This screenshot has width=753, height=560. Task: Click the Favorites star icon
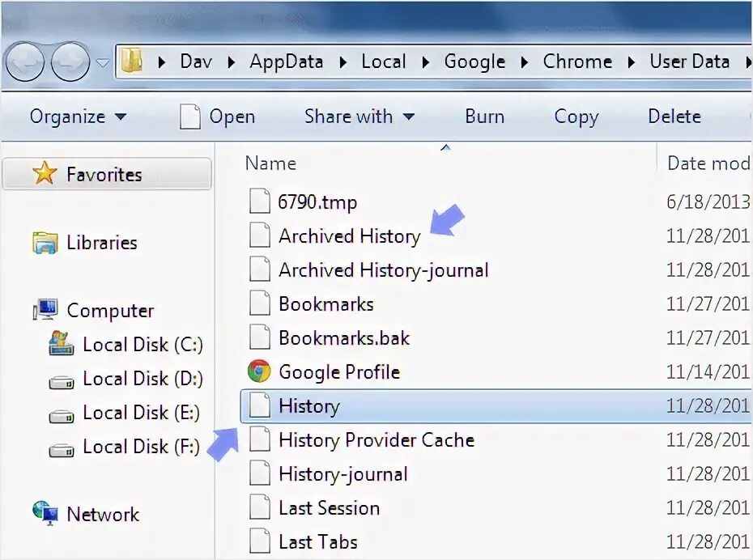coord(45,173)
